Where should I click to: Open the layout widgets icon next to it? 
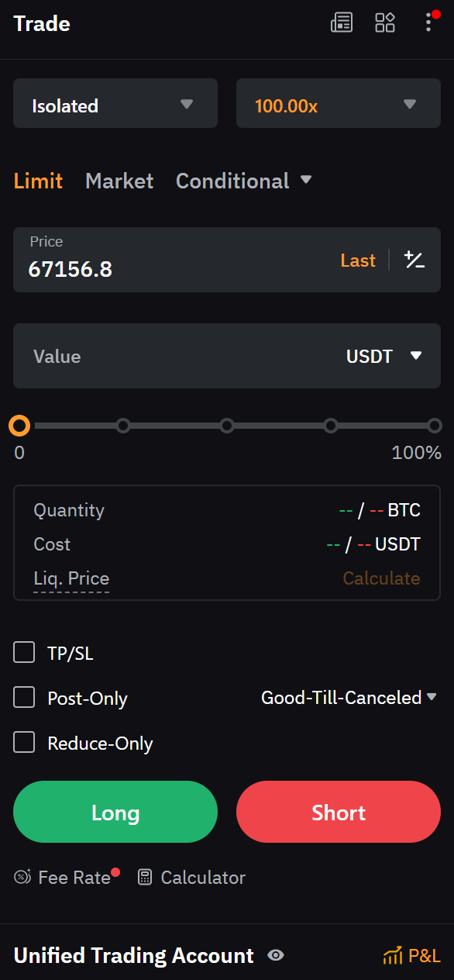[x=385, y=22]
